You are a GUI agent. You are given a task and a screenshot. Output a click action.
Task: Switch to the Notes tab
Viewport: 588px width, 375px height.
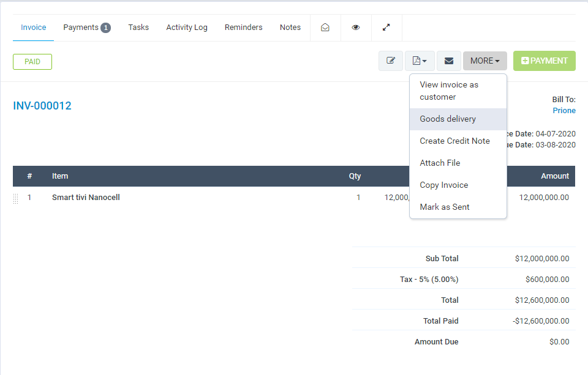290,28
